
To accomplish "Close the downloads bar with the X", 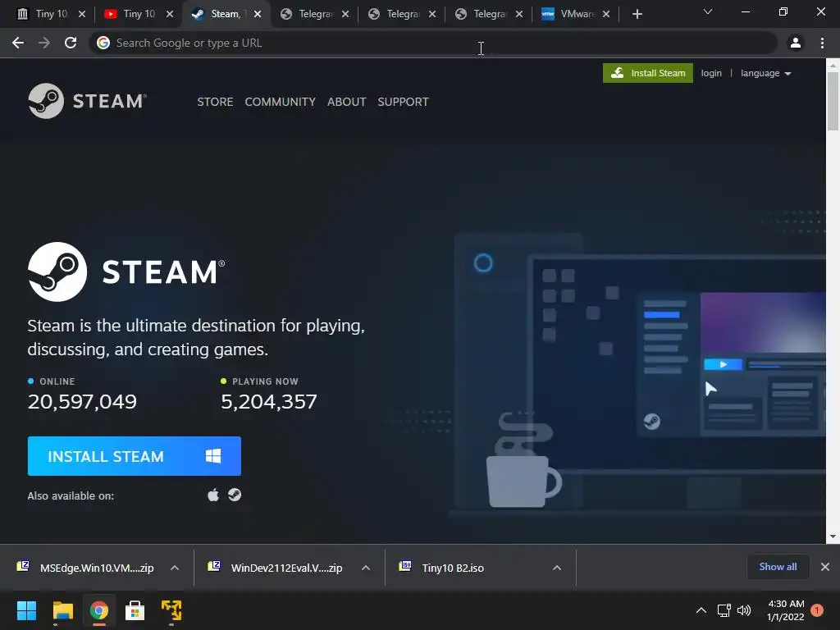I will tap(825, 567).
